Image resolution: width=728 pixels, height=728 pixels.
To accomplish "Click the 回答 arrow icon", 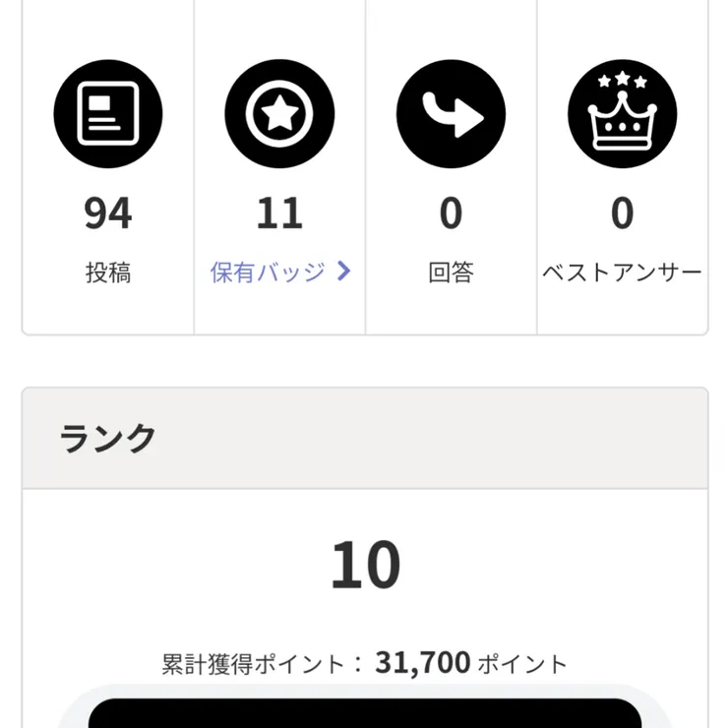I will point(451,113).
